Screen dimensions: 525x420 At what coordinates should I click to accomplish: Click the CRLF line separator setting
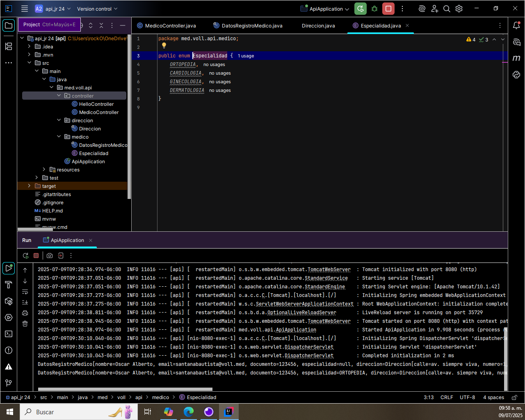(447, 397)
